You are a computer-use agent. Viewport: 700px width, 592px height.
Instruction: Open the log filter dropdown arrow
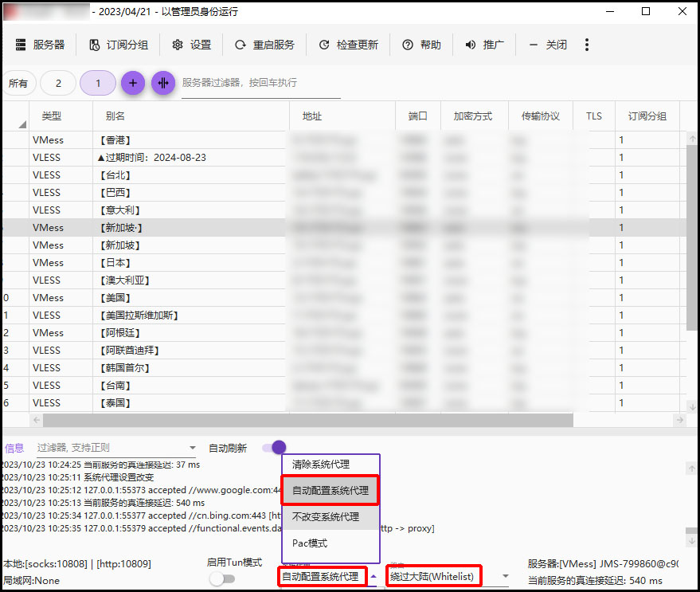pyautogui.click(x=192, y=448)
